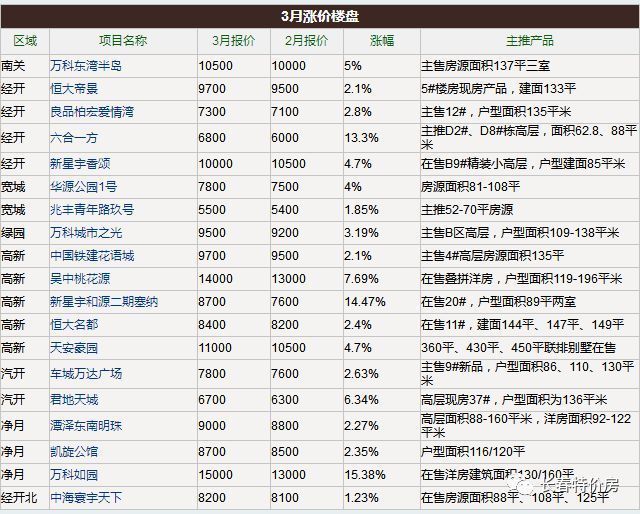This screenshot has height=514, width=640.
Task: Click the 在售20#，户型面积89平两室 text
Action: point(498,302)
